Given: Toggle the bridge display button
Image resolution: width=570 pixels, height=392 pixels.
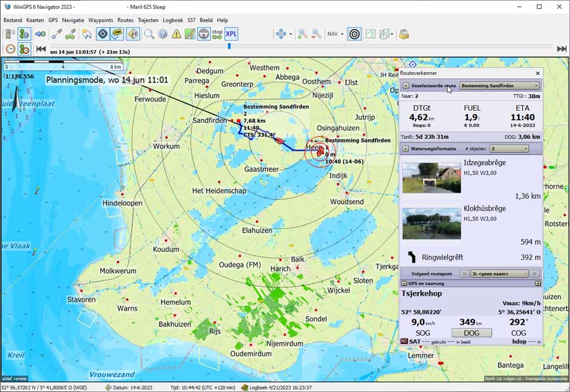Looking at the screenshot, I should [x=203, y=34].
